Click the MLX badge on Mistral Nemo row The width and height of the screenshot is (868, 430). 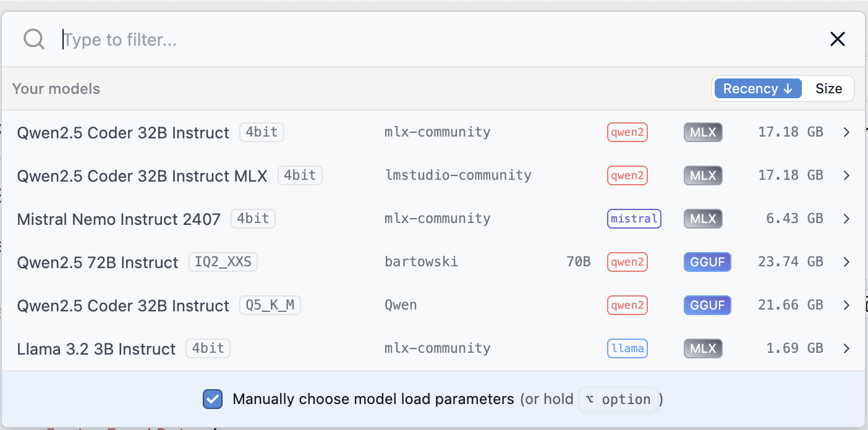[x=703, y=219]
